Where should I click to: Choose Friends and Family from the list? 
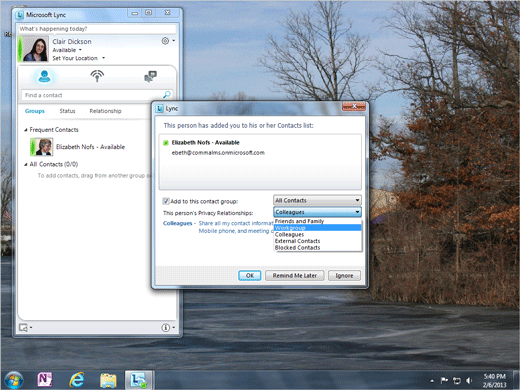[x=318, y=221]
